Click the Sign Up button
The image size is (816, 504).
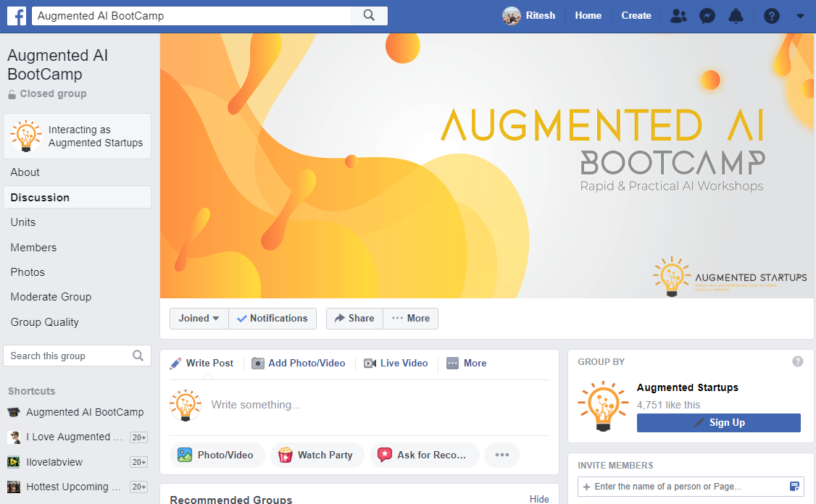tap(719, 423)
